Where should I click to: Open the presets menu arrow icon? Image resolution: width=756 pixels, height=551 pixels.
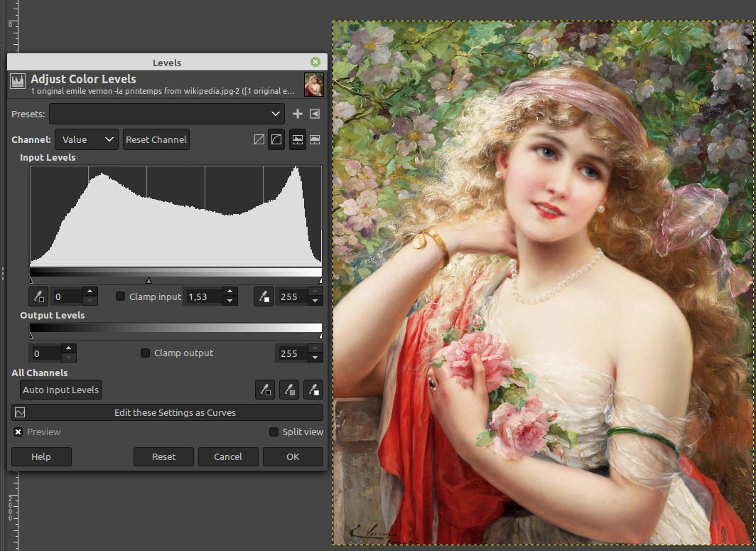pyautogui.click(x=314, y=114)
